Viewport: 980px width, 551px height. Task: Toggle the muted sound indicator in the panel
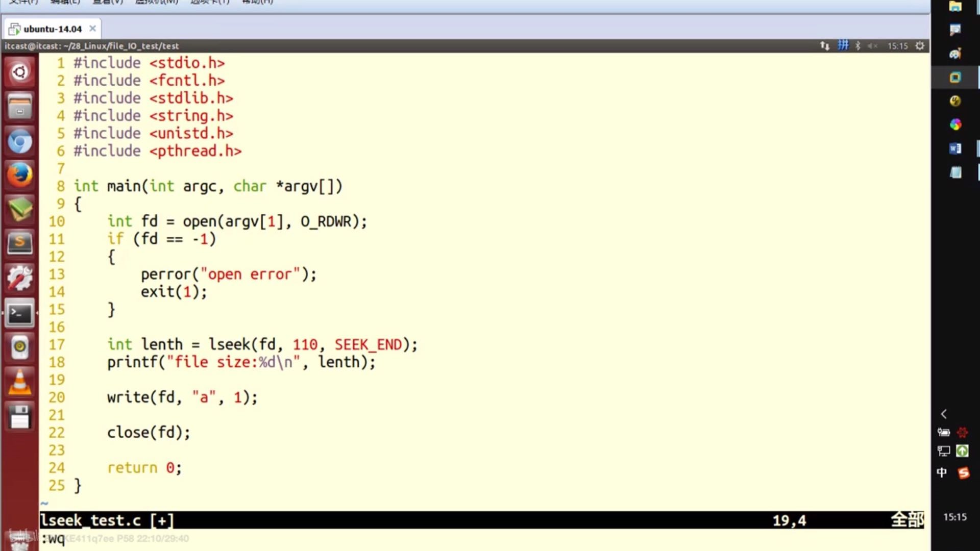pyautogui.click(x=873, y=45)
